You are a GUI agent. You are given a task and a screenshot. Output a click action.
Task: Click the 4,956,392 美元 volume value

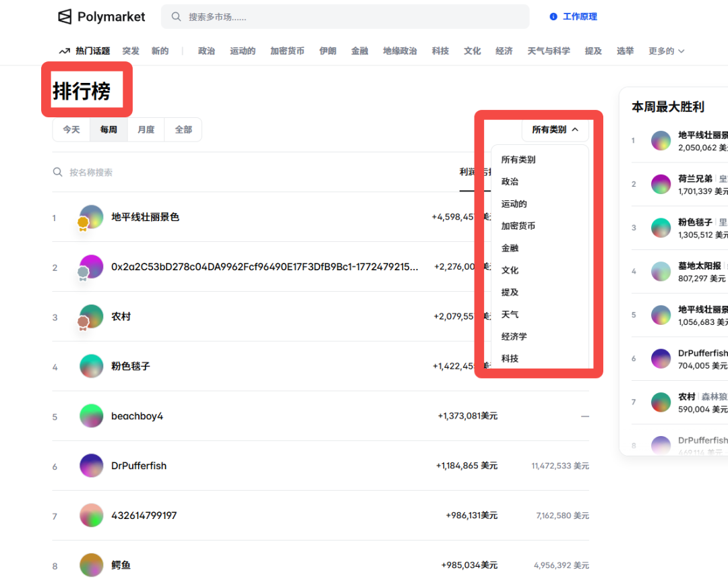[x=562, y=565]
